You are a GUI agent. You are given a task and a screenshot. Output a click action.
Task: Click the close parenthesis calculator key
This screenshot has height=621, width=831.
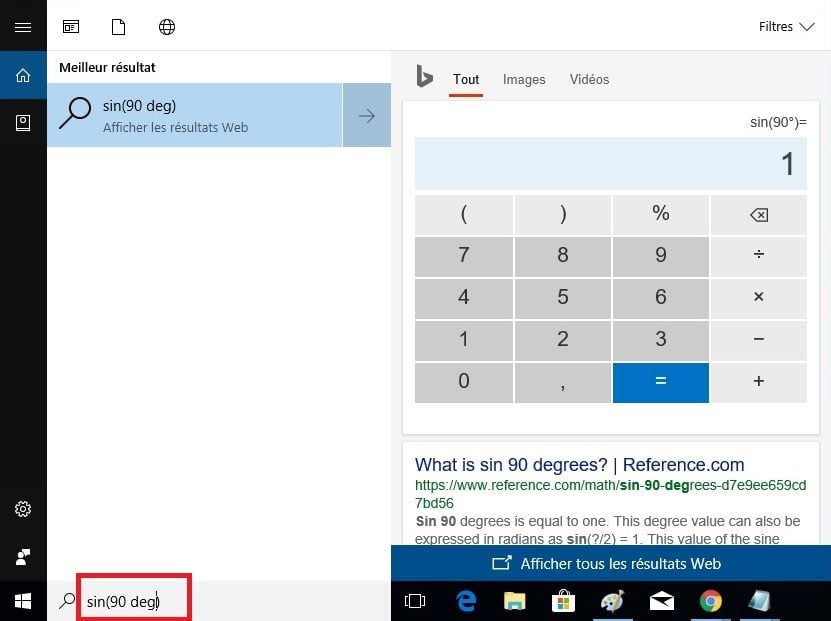[x=563, y=215]
